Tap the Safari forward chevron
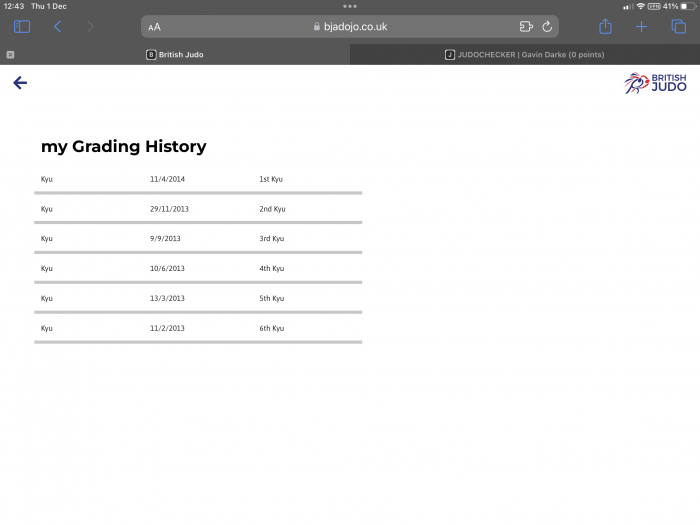Viewport: 700px width, 525px height. click(91, 27)
